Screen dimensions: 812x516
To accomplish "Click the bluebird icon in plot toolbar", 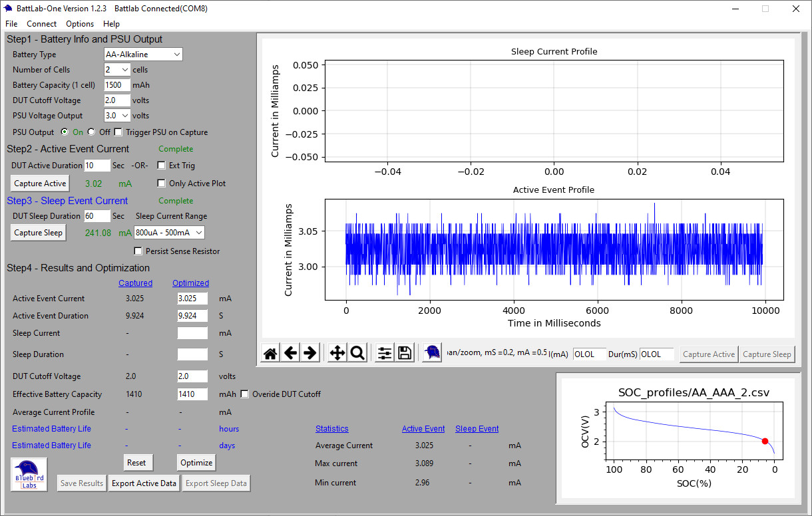I will pos(432,353).
